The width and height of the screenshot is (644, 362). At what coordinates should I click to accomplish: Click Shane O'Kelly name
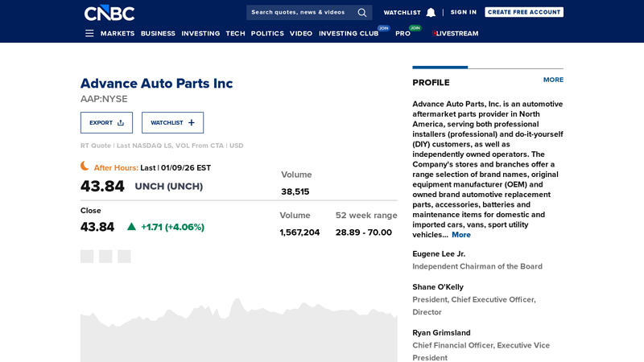pyautogui.click(x=438, y=287)
